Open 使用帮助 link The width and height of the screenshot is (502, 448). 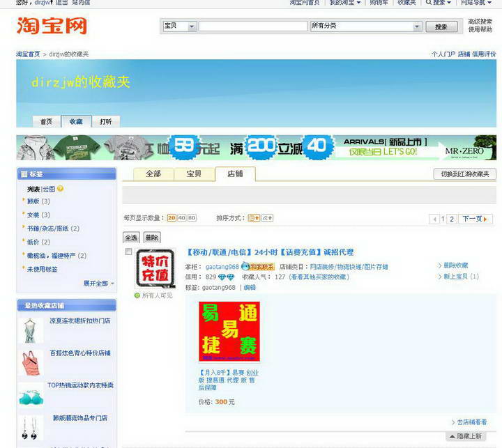click(480, 29)
